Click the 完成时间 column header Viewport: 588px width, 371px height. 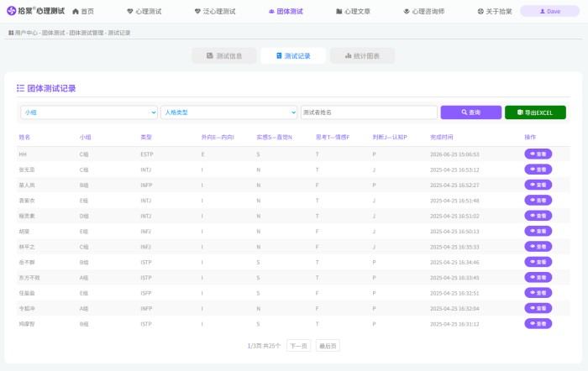441,137
